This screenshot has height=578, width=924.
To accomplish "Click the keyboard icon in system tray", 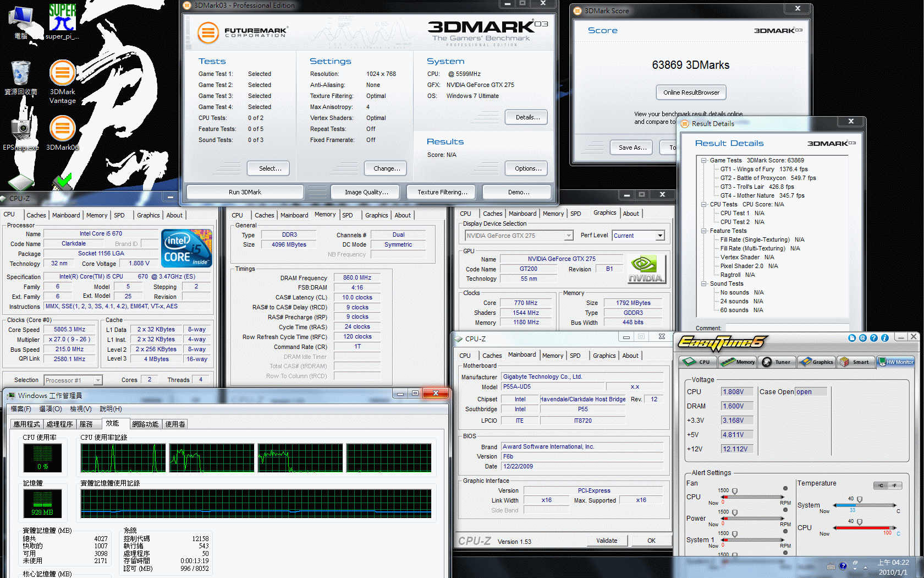I will coord(831,566).
